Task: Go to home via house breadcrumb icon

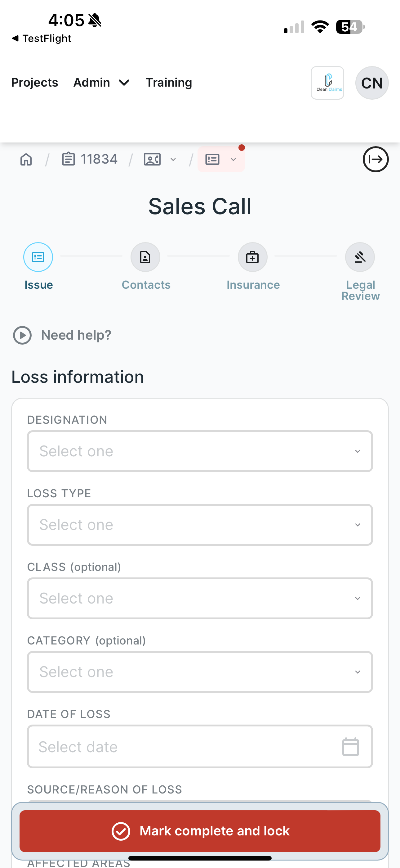Action: pos(26,159)
